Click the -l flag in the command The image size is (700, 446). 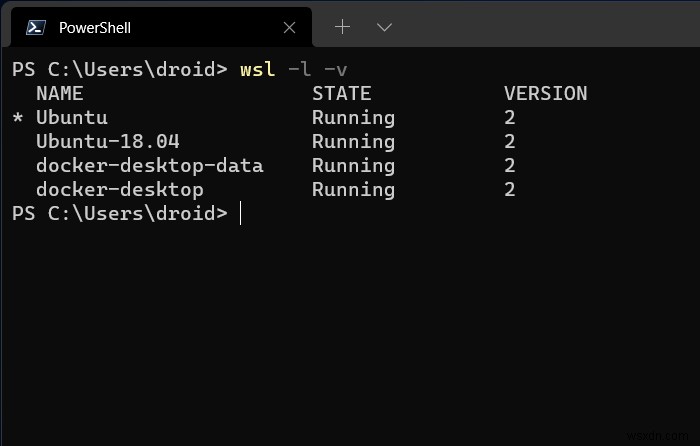coord(299,69)
